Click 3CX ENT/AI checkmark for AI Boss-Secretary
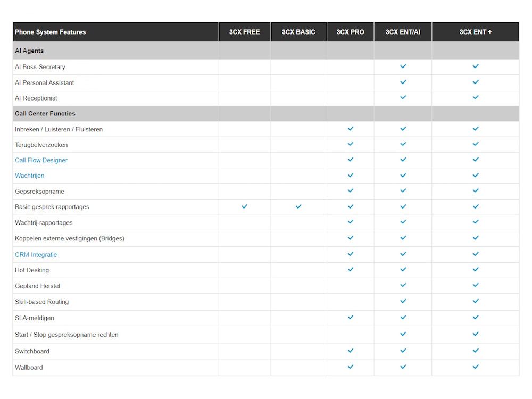This screenshot has height=399, width=532. click(403, 66)
